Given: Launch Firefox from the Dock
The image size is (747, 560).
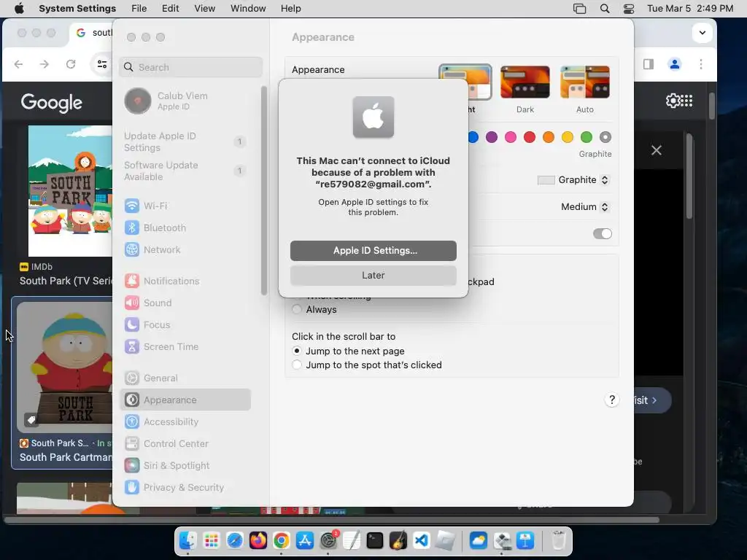Looking at the screenshot, I should pos(258,541).
